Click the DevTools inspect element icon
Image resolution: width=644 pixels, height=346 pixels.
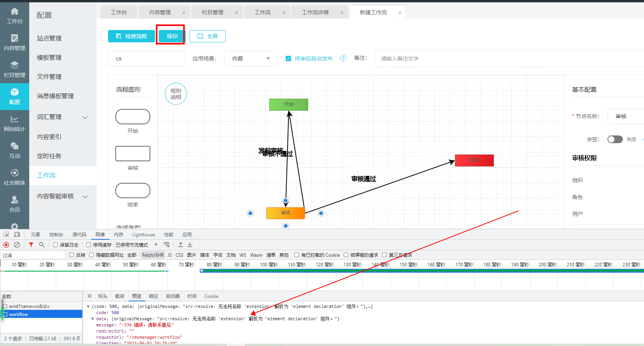click(6, 234)
